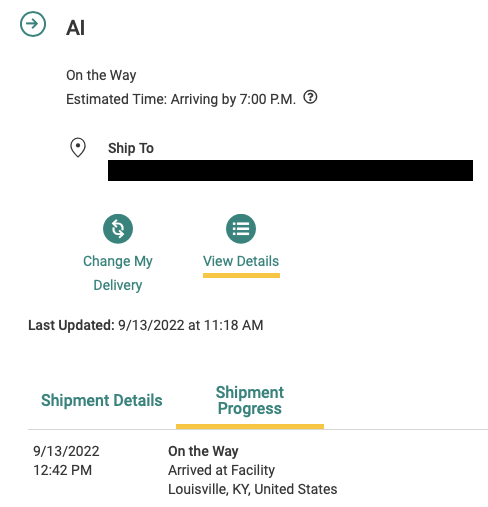The image size is (488, 507).
Task: Open the estimated time help question mark
Action: (x=310, y=97)
